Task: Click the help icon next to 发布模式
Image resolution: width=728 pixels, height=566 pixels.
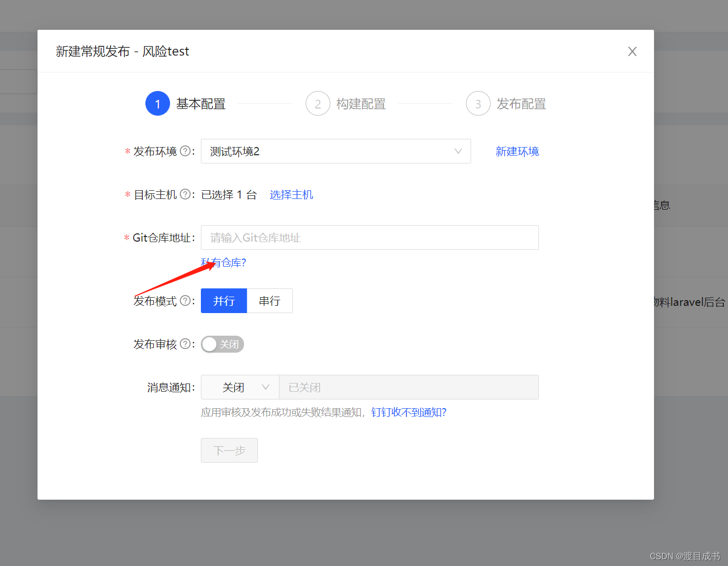Action: tap(185, 301)
